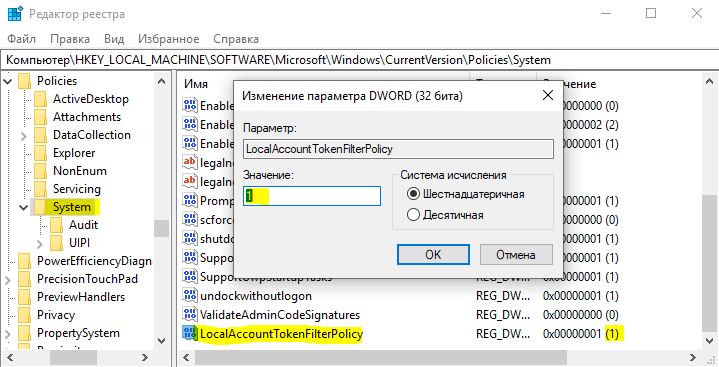Click the Отмена button

(516, 255)
